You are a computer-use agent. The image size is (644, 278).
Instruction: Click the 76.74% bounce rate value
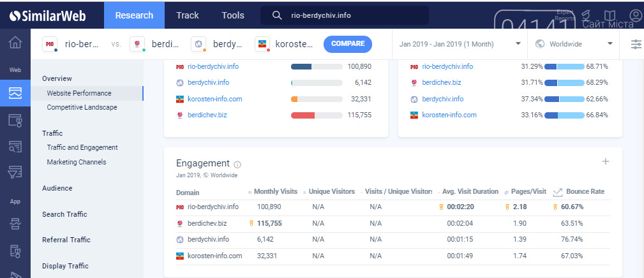(572, 240)
